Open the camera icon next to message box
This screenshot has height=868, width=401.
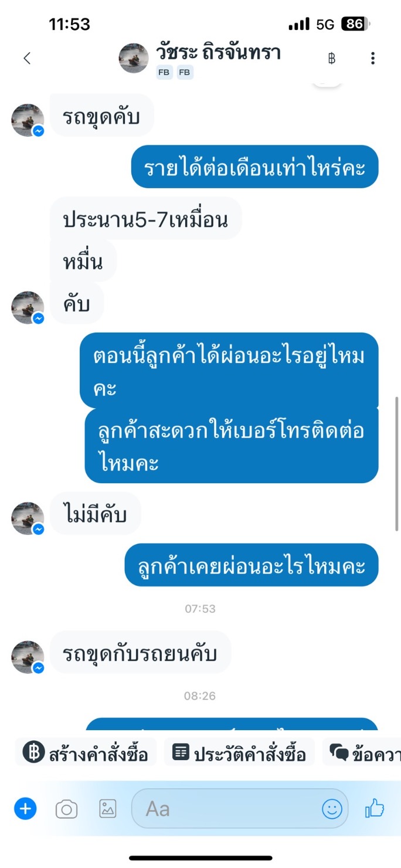66,809
